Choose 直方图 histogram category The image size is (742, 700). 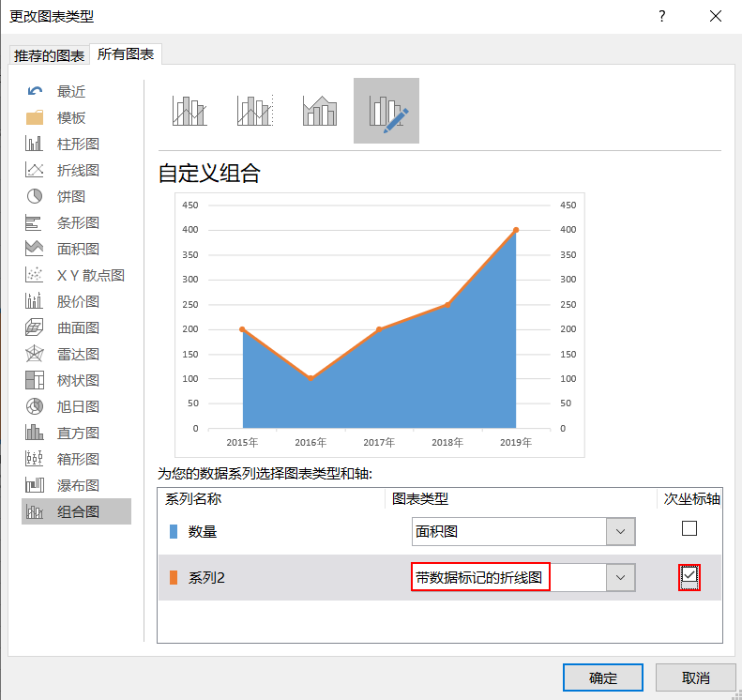pyautogui.click(x=76, y=433)
